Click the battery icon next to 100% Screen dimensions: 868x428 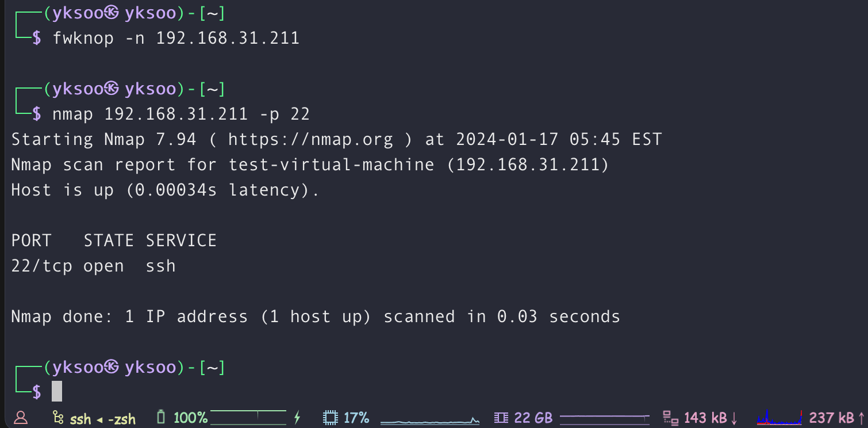(x=162, y=417)
